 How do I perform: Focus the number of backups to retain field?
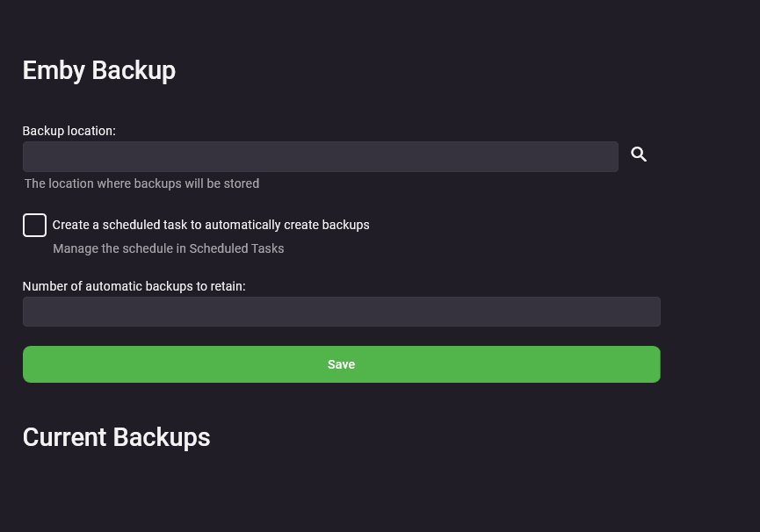341,312
